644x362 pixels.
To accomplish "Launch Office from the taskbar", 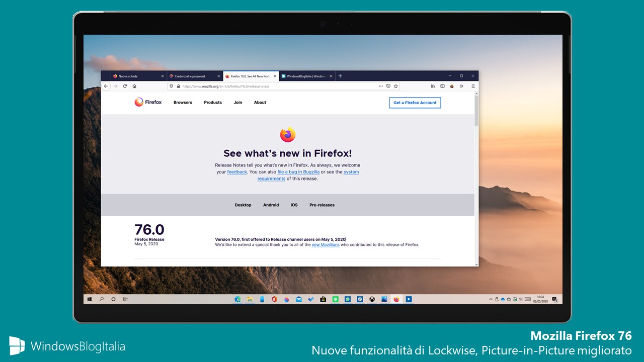I will pos(274,299).
